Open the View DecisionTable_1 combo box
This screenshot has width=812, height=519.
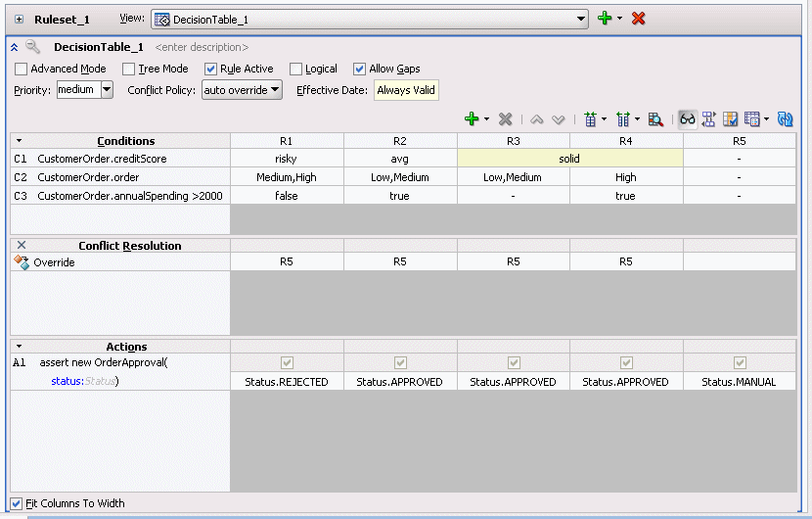(581, 19)
